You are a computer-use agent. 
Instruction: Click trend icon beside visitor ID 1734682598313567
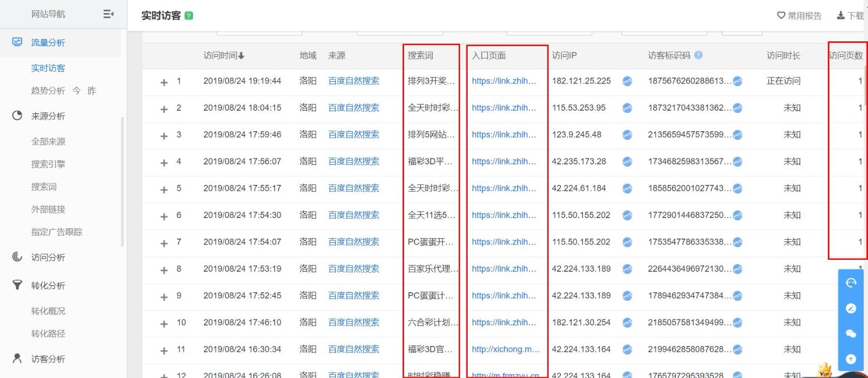pyautogui.click(x=737, y=162)
